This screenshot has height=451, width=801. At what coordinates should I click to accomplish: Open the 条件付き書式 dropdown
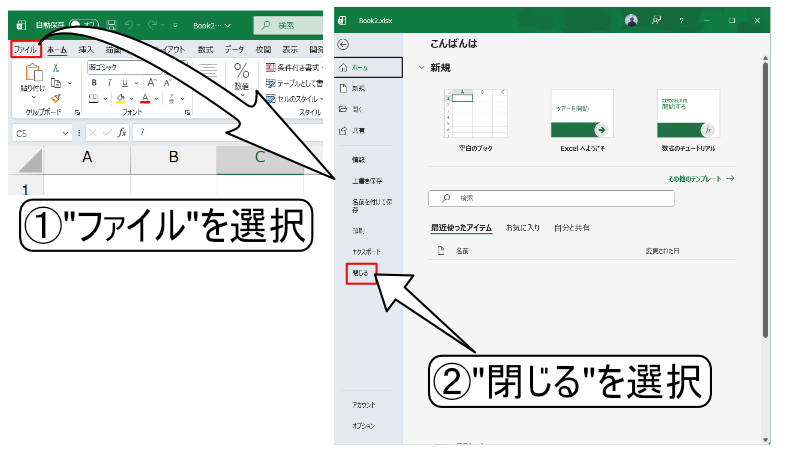[x=295, y=67]
